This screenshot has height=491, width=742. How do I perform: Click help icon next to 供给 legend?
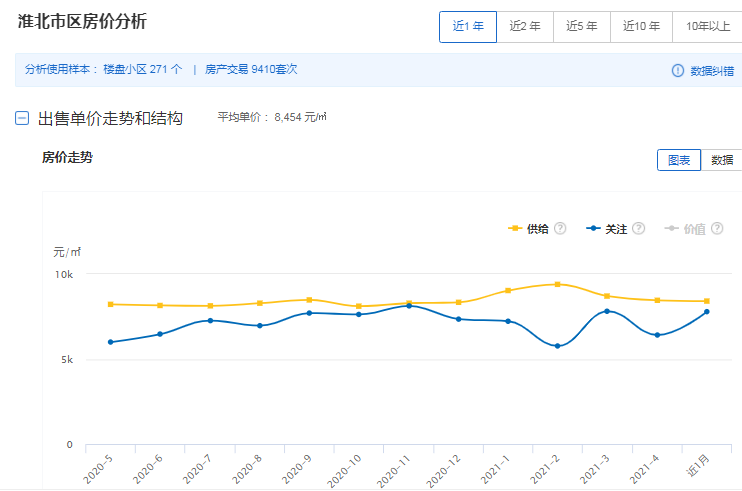pyautogui.click(x=560, y=229)
